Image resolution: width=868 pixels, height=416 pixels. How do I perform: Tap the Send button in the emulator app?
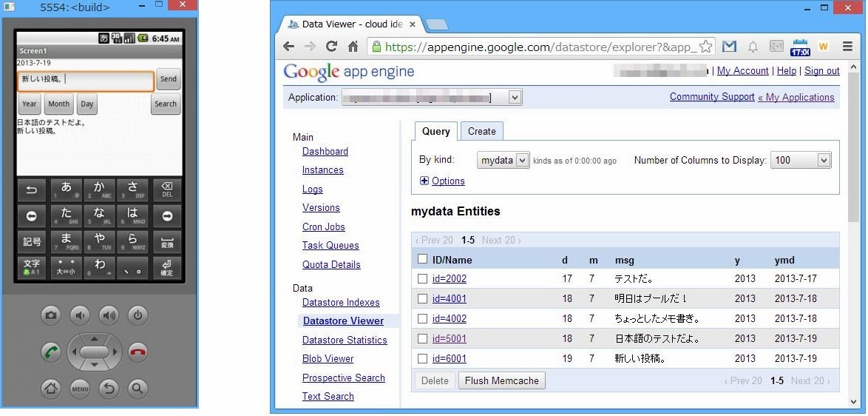click(x=169, y=79)
